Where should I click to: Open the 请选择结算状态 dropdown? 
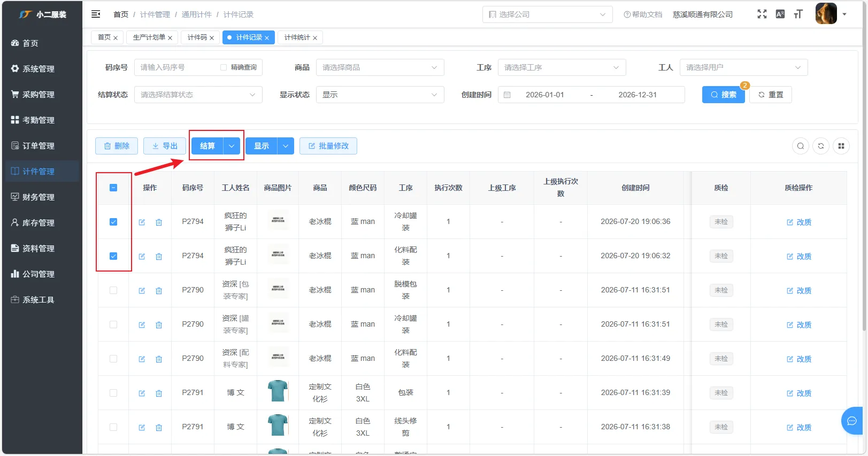(198, 95)
